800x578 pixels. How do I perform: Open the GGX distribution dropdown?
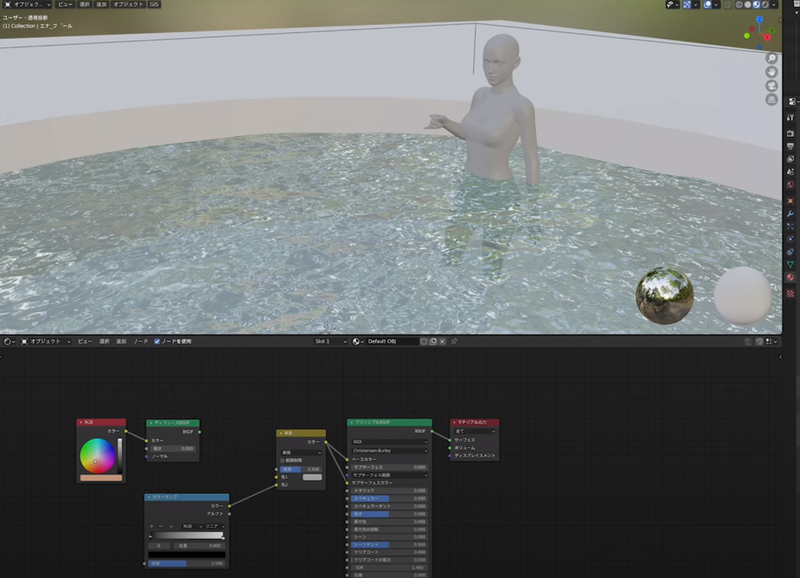[389, 441]
